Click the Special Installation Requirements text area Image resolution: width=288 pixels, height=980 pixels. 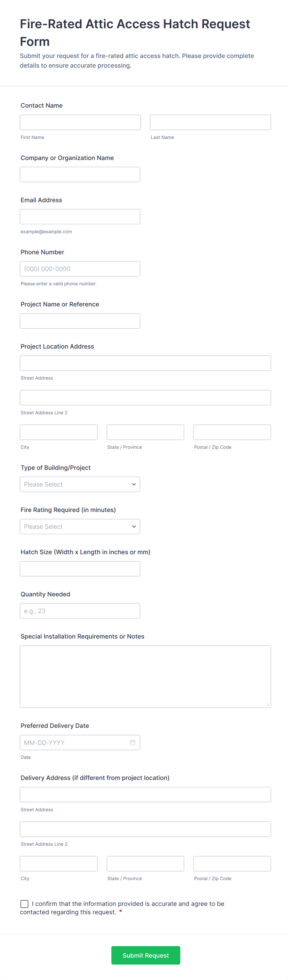click(145, 676)
